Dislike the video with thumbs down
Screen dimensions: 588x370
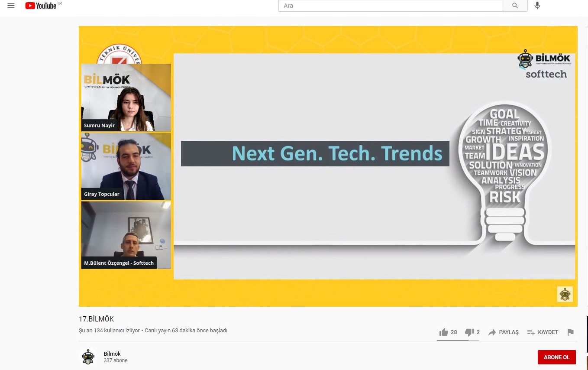(x=469, y=332)
